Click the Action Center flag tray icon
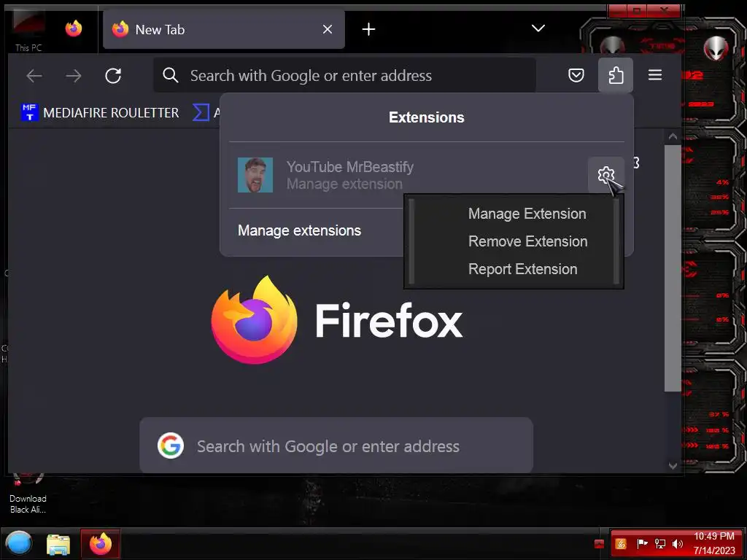The width and height of the screenshot is (747, 560). 642,544
